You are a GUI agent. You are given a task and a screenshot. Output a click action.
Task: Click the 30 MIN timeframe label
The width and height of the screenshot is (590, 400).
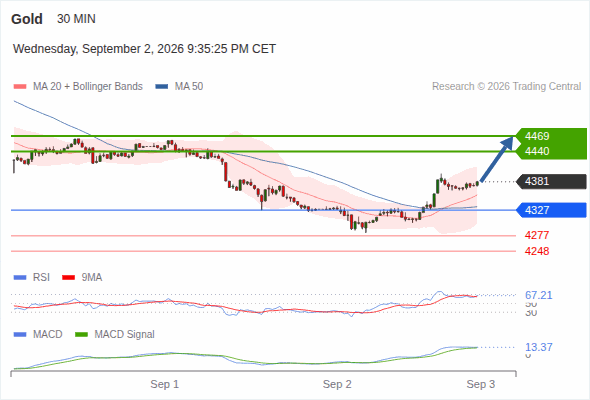click(76, 19)
